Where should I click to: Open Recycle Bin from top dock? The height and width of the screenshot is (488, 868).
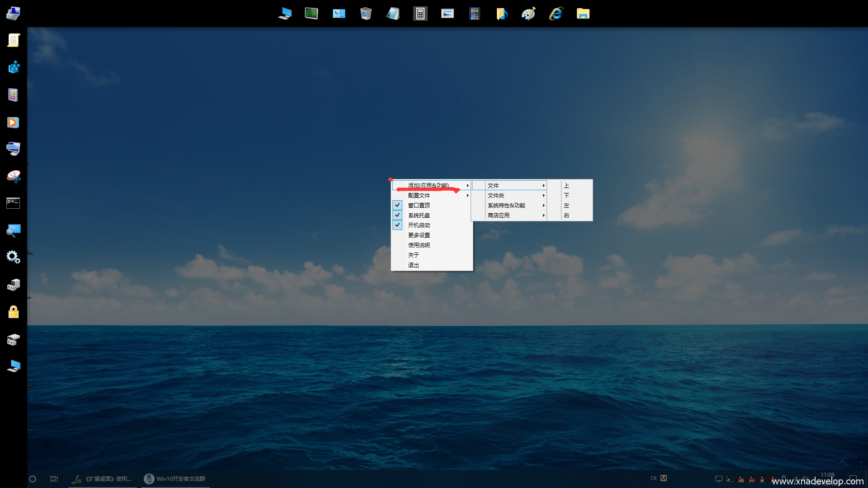[x=366, y=14]
